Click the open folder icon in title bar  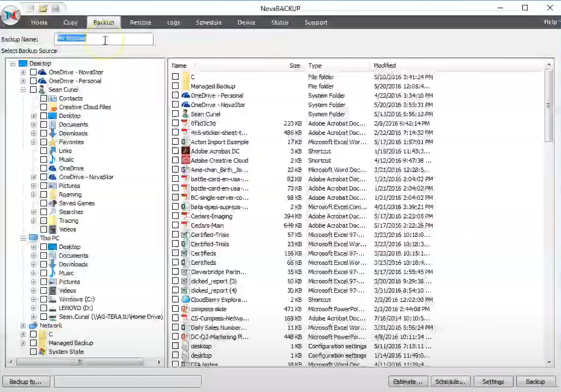43,8
